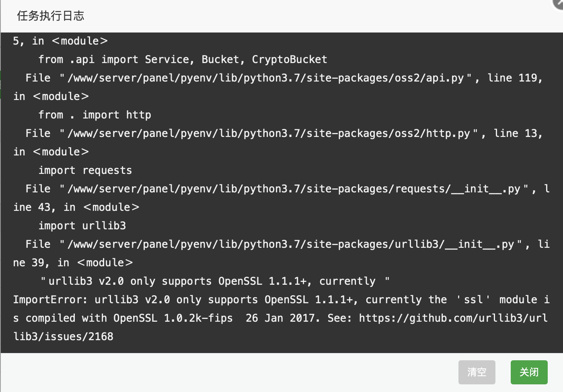563x392 pixels.
Task: Click the github.com/urllib3 issue URL text
Action: coord(453,318)
